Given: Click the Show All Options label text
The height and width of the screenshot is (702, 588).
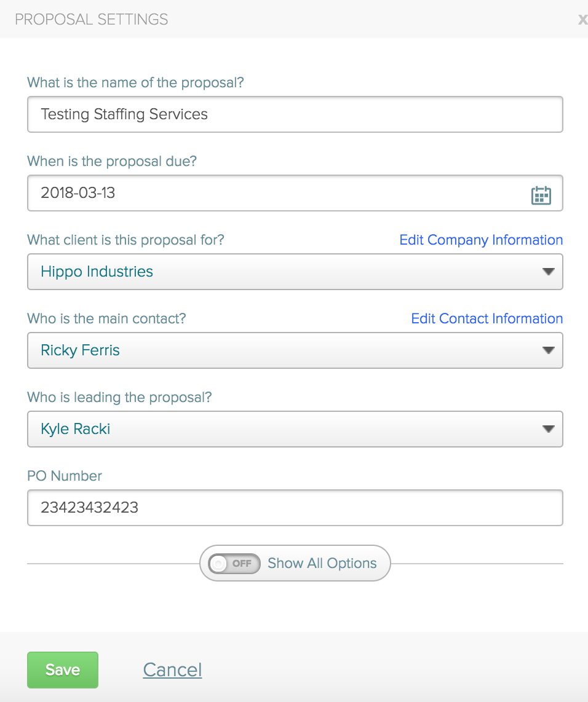Looking at the screenshot, I should click(x=322, y=563).
